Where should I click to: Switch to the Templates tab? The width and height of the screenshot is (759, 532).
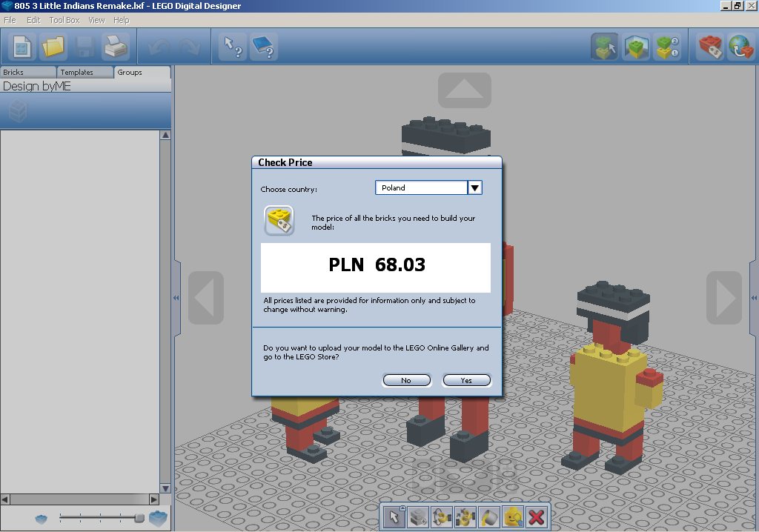85,72
